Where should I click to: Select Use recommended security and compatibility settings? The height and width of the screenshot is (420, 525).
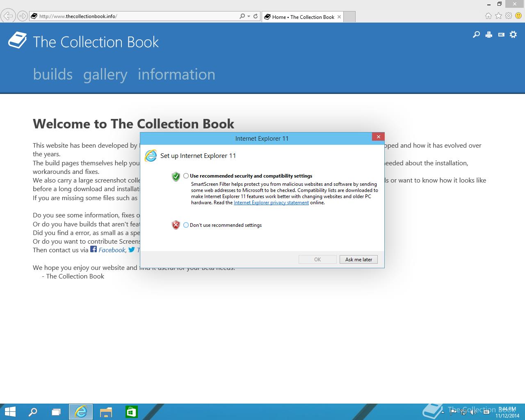(x=186, y=176)
